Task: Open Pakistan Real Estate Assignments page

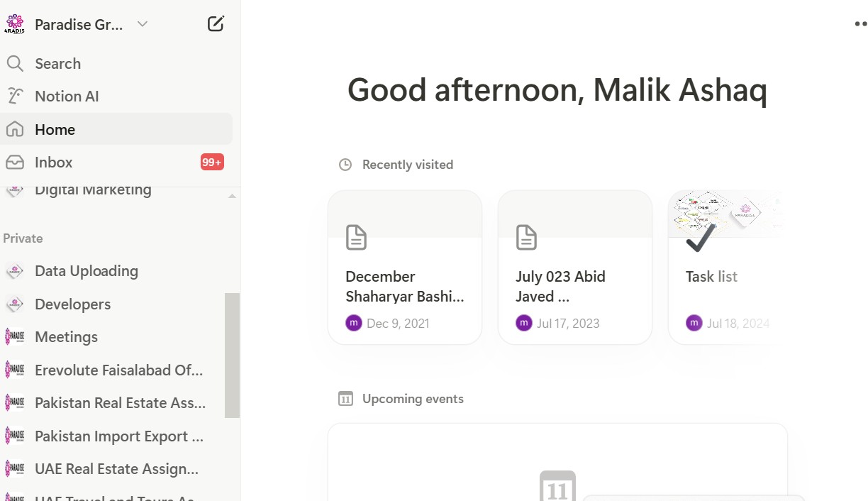Action: [121, 403]
